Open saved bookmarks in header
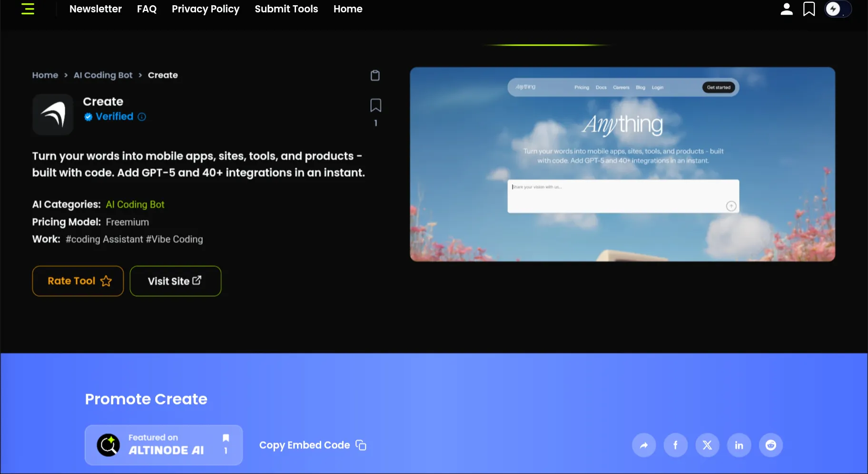The width and height of the screenshot is (868, 474). (809, 9)
